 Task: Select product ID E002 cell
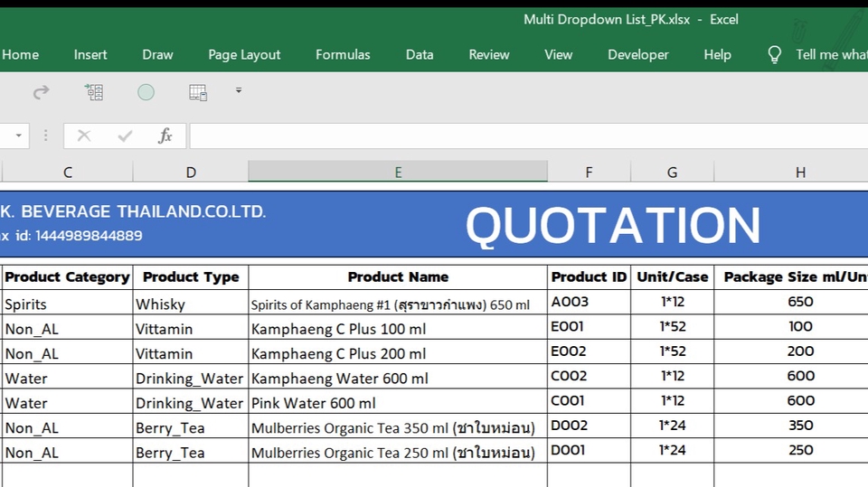coord(589,352)
